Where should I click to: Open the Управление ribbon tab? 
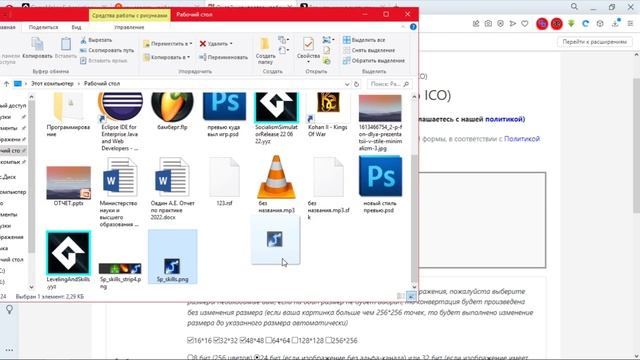(x=129, y=27)
